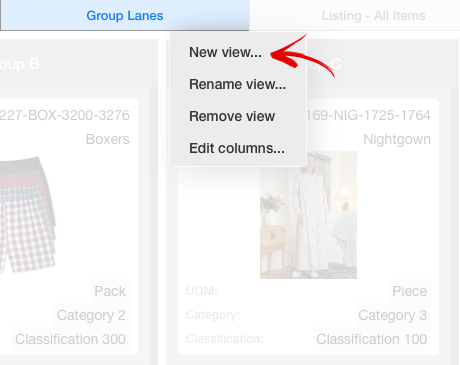Select Remove view menu entry
460x365 pixels.
click(232, 116)
